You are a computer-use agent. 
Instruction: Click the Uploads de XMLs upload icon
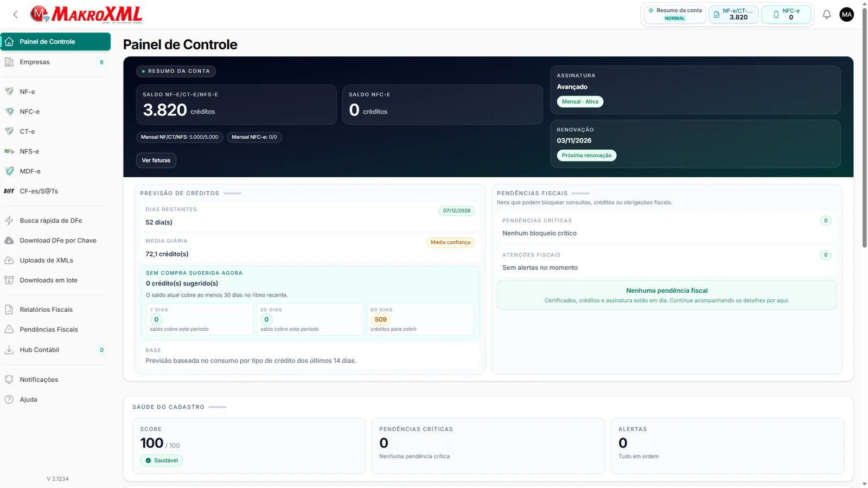click(x=9, y=260)
